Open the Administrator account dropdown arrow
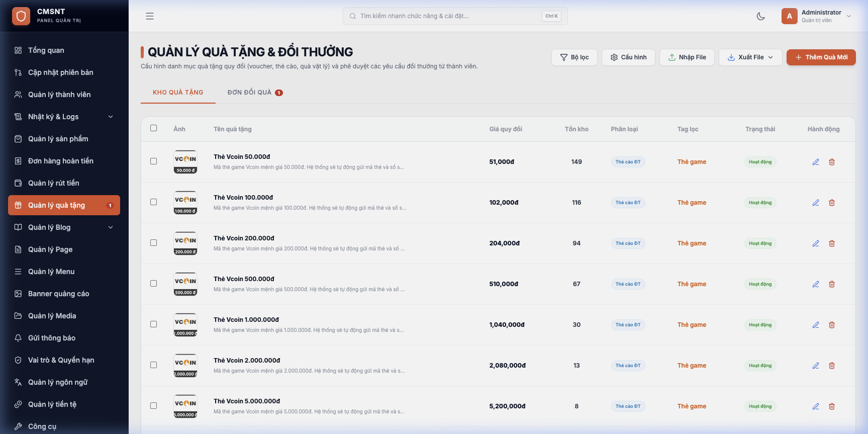The image size is (868, 434). pyautogui.click(x=849, y=16)
